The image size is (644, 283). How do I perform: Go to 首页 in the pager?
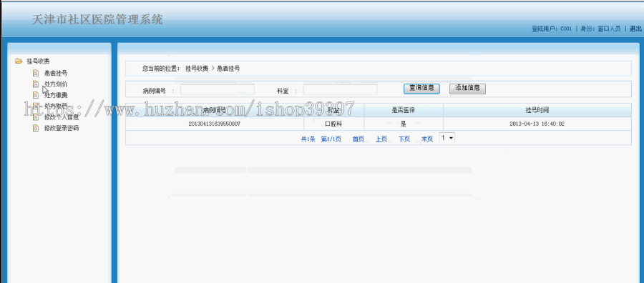pos(358,139)
